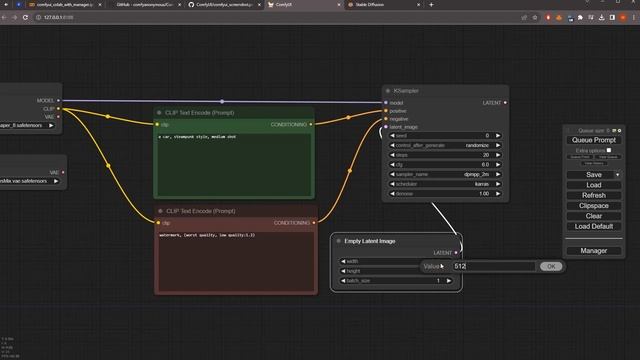Open the browser side panel icon

[612, 18]
